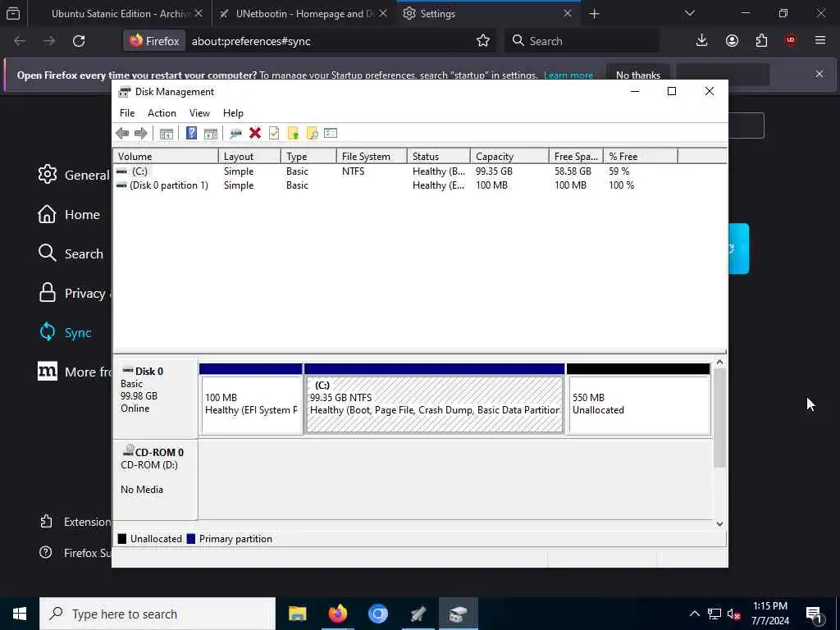Click the Back arrow in Disk Management toolbar
Viewport: 840px width, 630px height.
click(122, 134)
